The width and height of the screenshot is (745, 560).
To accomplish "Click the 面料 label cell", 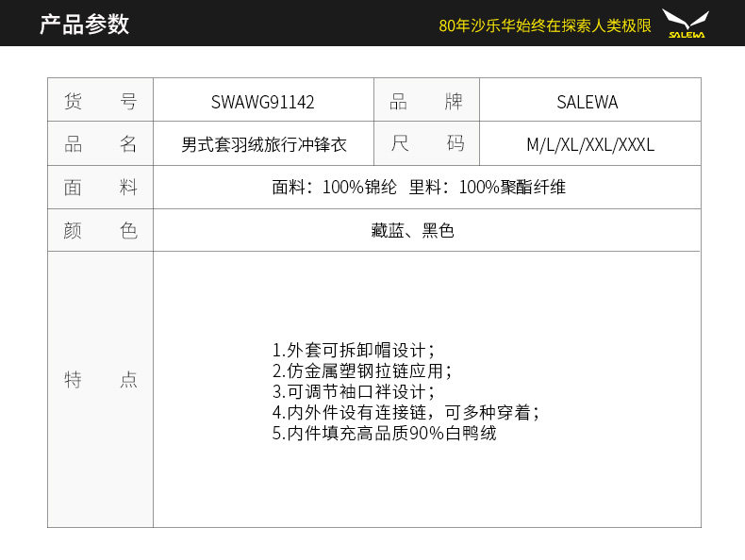I will pyautogui.click(x=100, y=188).
